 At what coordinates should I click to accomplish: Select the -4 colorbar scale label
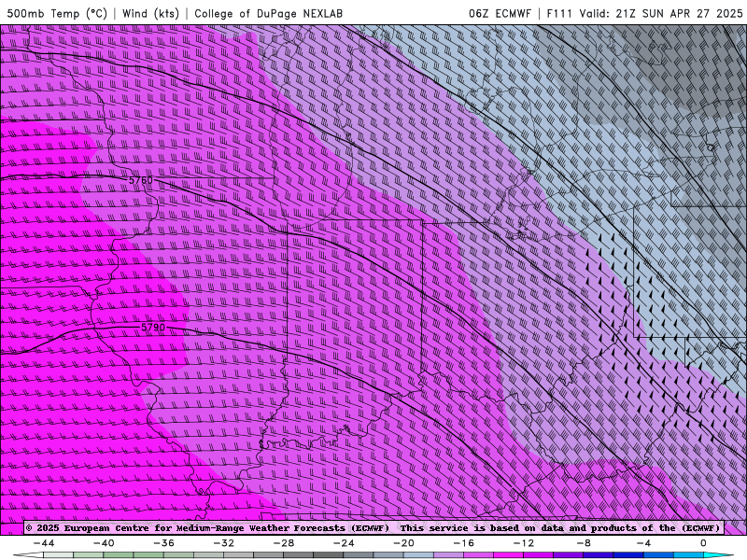pyautogui.click(x=643, y=543)
